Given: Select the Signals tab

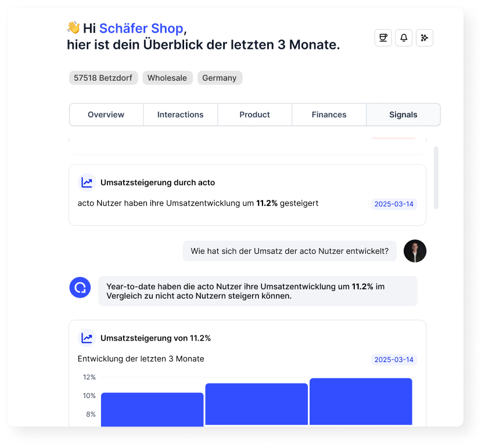Looking at the screenshot, I should [x=403, y=114].
